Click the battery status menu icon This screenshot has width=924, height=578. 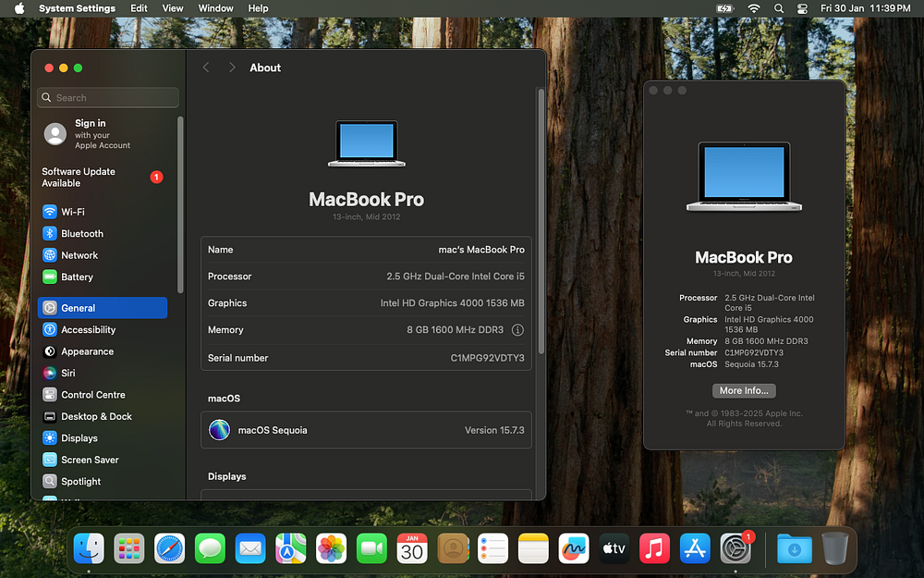point(725,8)
